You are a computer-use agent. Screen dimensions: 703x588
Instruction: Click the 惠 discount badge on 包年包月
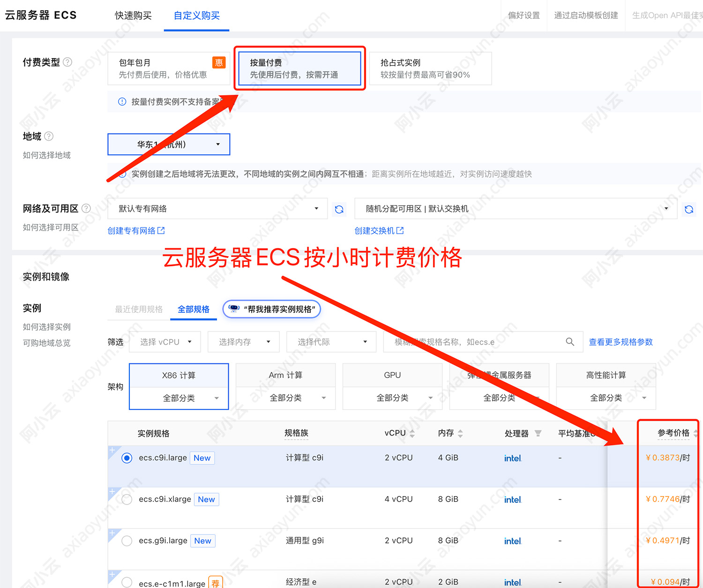point(219,62)
